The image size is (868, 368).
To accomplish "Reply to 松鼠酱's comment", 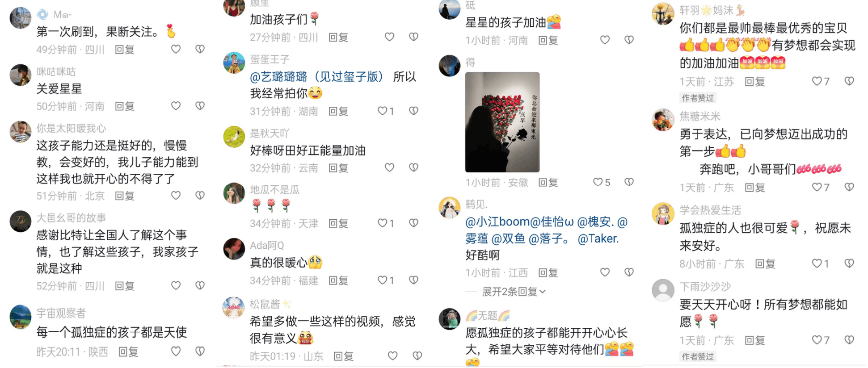I will coord(344,356).
